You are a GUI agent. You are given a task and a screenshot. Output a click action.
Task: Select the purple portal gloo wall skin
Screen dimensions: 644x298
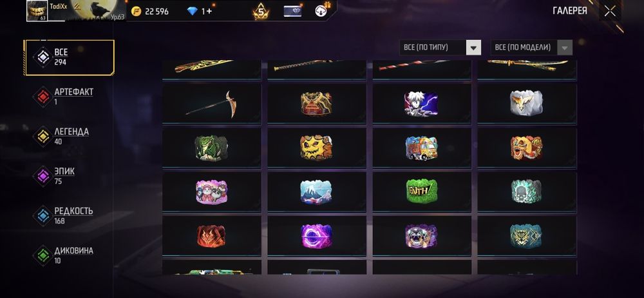316,235
